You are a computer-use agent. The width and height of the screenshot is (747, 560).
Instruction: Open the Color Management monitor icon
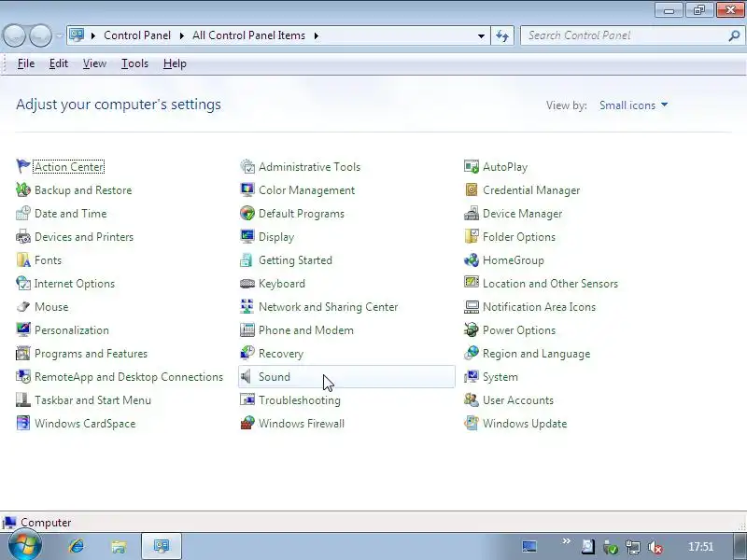click(x=247, y=190)
